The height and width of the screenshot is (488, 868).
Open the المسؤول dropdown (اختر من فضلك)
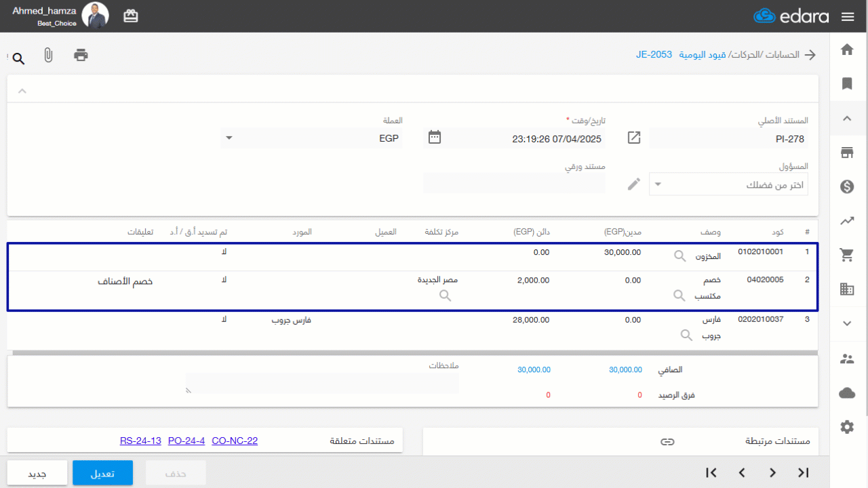pos(728,184)
